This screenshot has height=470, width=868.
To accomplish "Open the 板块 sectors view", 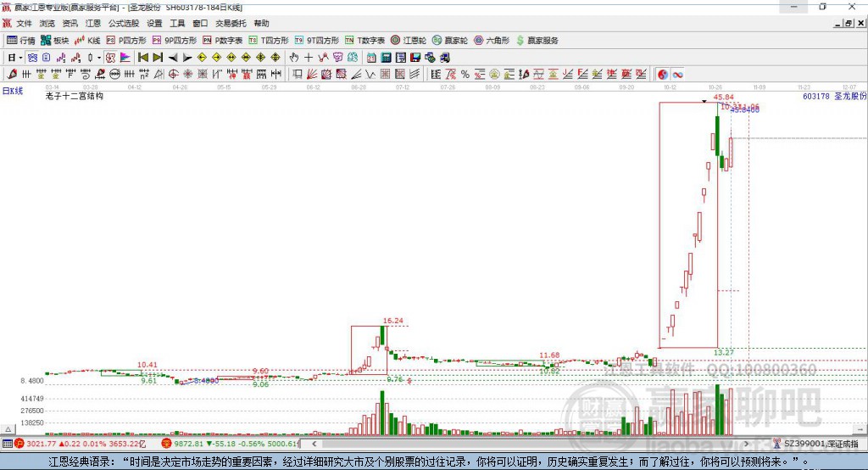I will point(54,41).
